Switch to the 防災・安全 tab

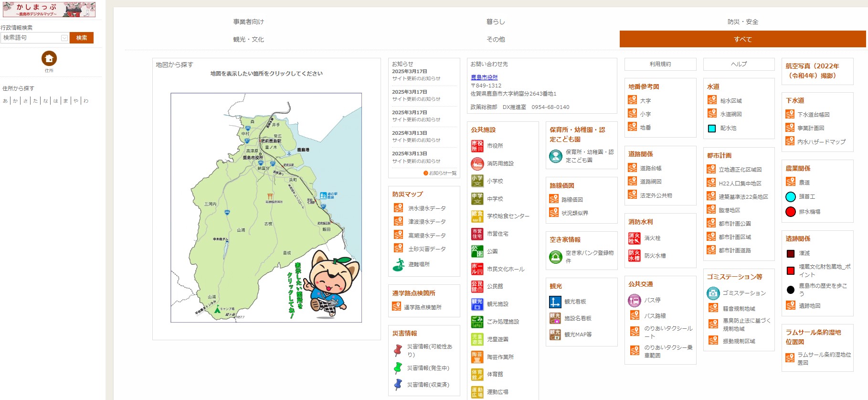(x=742, y=22)
